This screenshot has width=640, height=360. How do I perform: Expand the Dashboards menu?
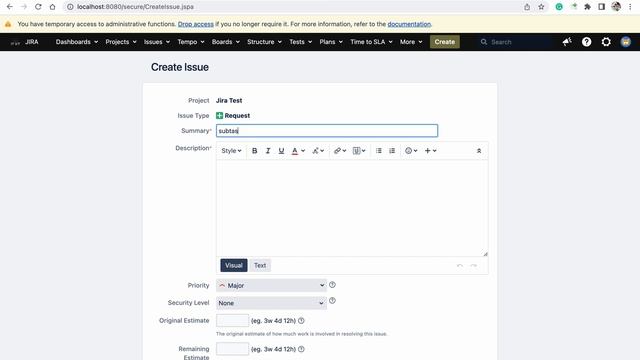click(x=77, y=42)
